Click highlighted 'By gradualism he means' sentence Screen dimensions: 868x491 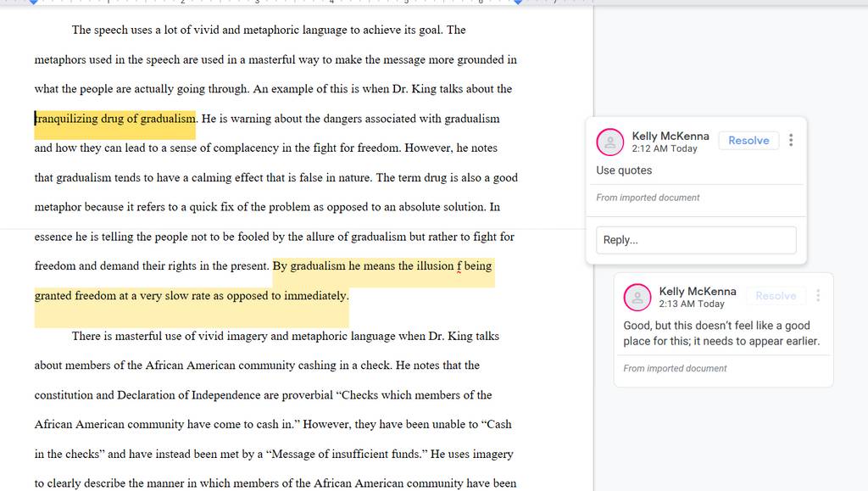(x=383, y=266)
